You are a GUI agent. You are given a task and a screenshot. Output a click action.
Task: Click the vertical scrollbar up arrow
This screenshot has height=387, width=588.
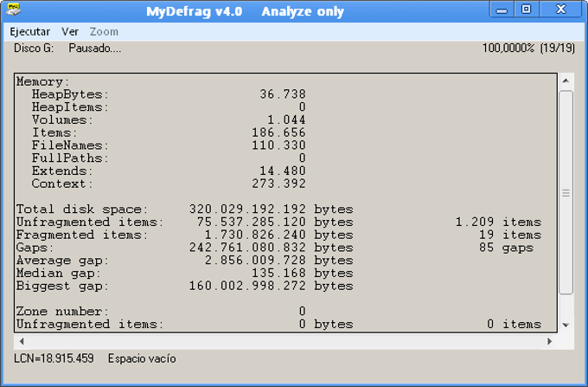566,81
